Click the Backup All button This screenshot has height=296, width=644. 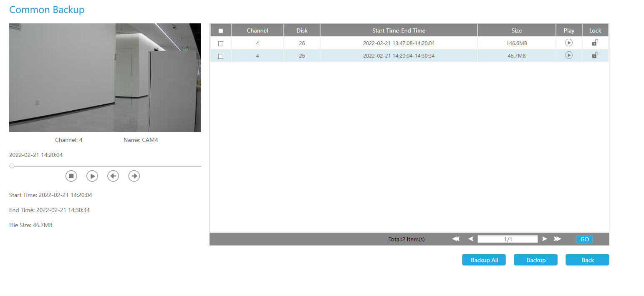(484, 260)
